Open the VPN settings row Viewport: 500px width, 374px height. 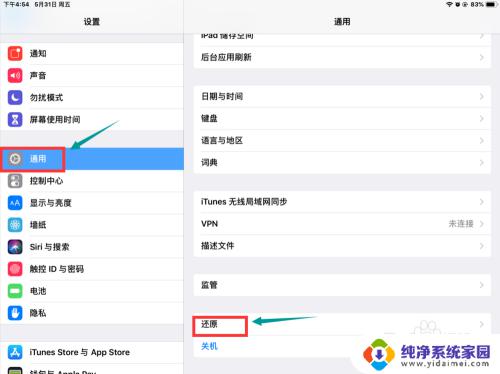pos(342,224)
